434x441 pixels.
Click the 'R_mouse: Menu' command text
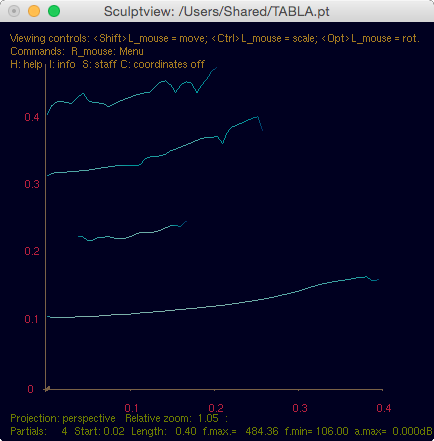(x=107, y=51)
